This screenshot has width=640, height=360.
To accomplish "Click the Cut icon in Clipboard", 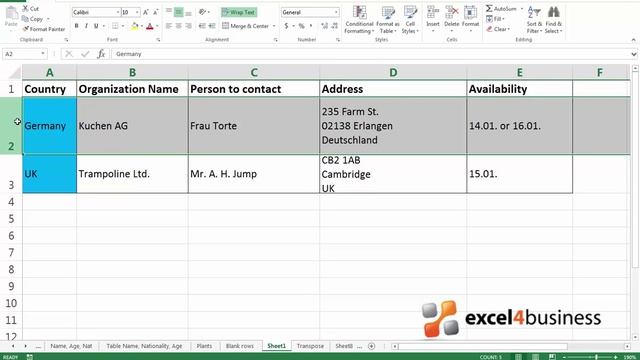I will pos(25,9).
